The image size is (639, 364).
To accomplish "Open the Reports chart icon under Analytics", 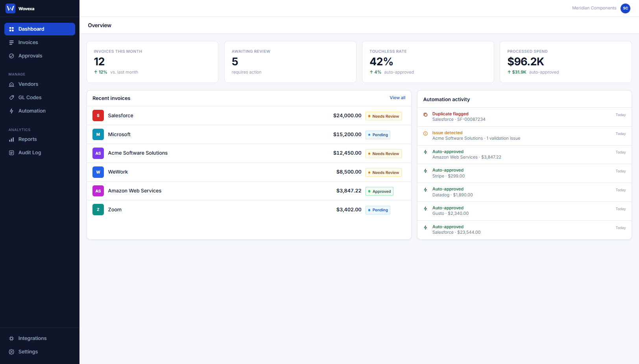I will [12, 139].
